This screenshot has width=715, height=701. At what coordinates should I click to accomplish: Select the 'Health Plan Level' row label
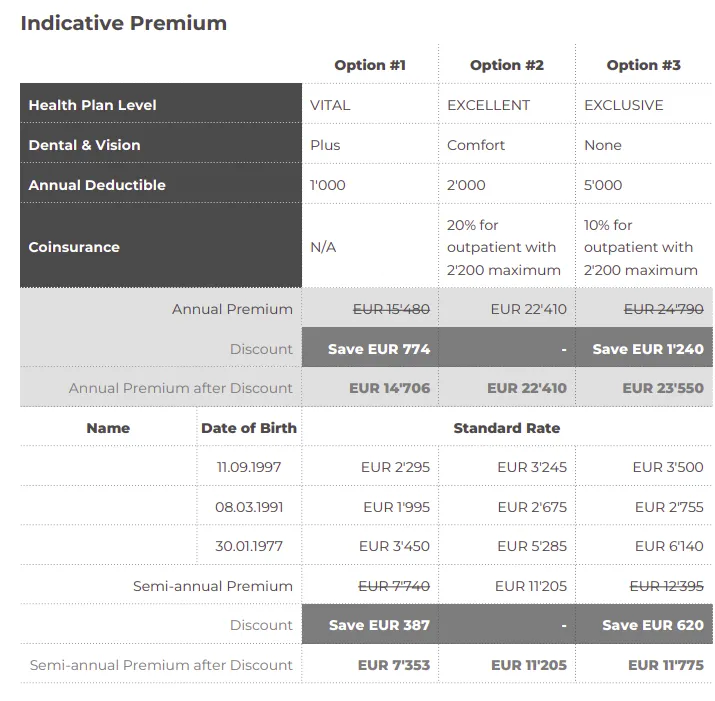[x=93, y=105]
